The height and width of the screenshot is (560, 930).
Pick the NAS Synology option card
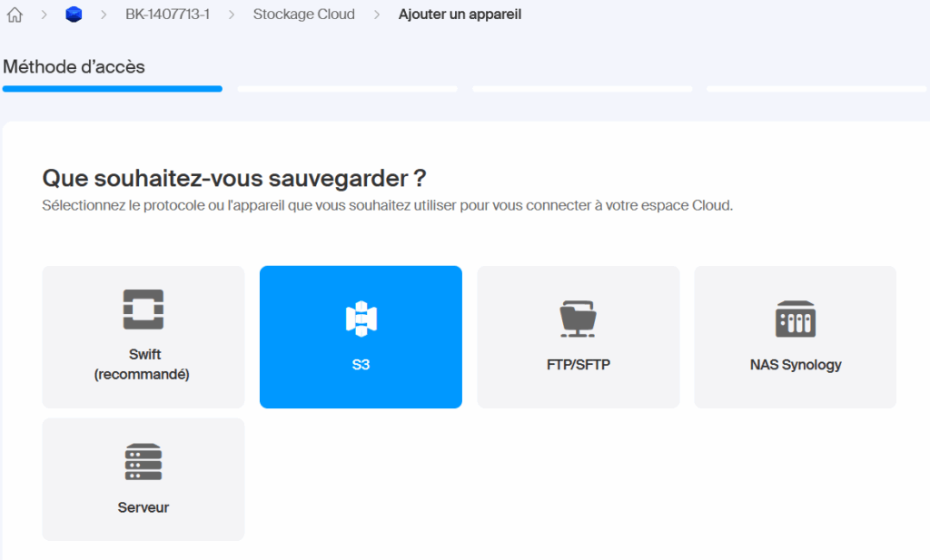(795, 337)
